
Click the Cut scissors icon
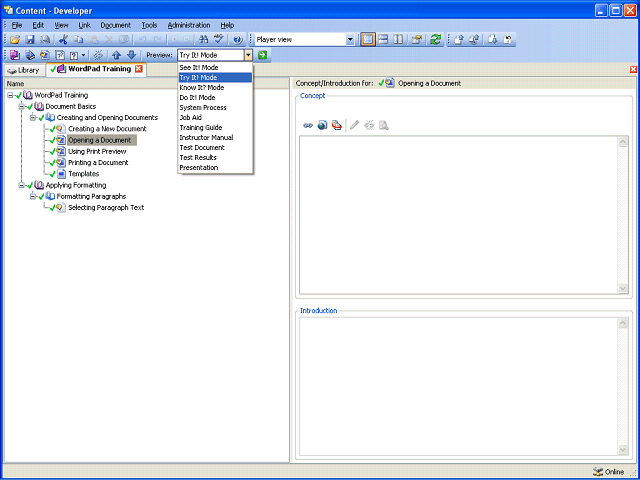coord(63,40)
